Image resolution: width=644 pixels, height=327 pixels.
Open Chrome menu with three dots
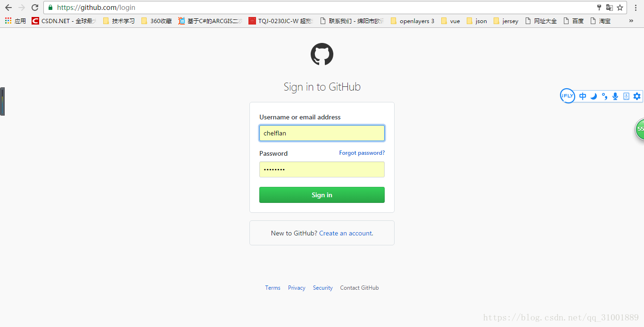635,8
